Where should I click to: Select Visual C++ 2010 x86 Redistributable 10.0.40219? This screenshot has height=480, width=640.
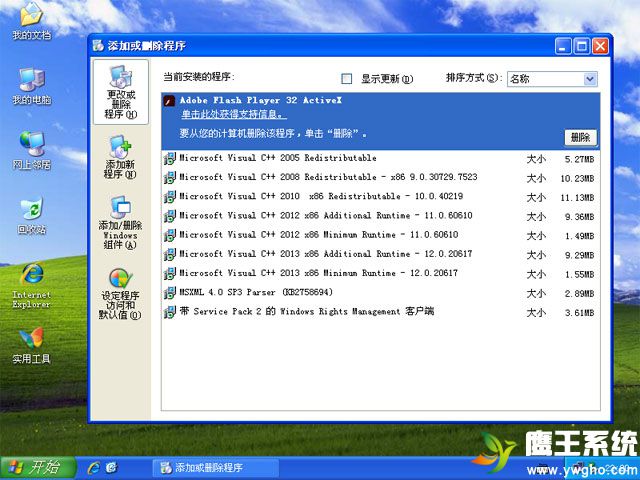(x=380, y=197)
